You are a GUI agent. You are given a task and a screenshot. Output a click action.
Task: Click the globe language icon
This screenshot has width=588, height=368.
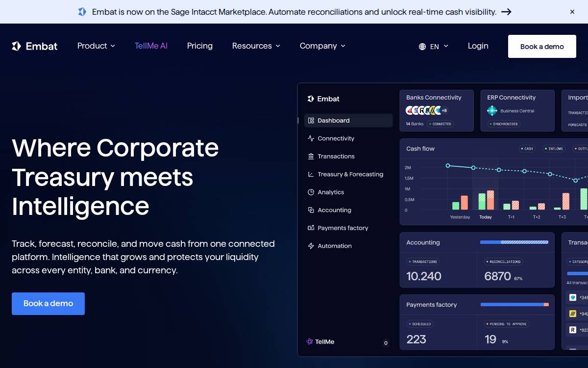pos(422,47)
